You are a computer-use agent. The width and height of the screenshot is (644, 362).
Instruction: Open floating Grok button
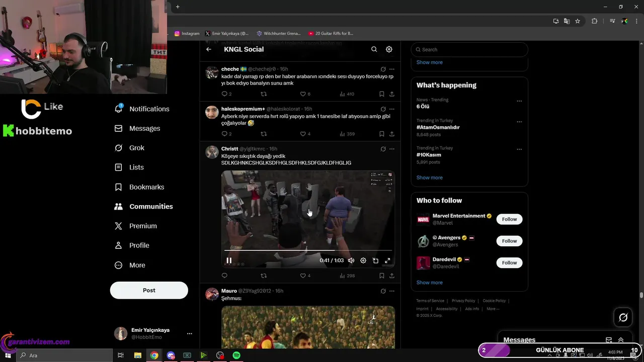(x=623, y=317)
